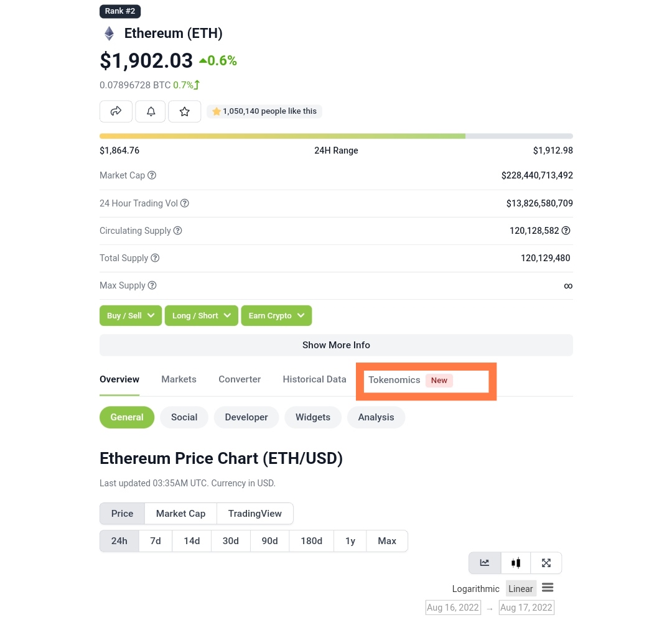Image resolution: width=672 pixels, height=620 pixels.
Task: Open the Converter tab
Action: click(240, 379)
